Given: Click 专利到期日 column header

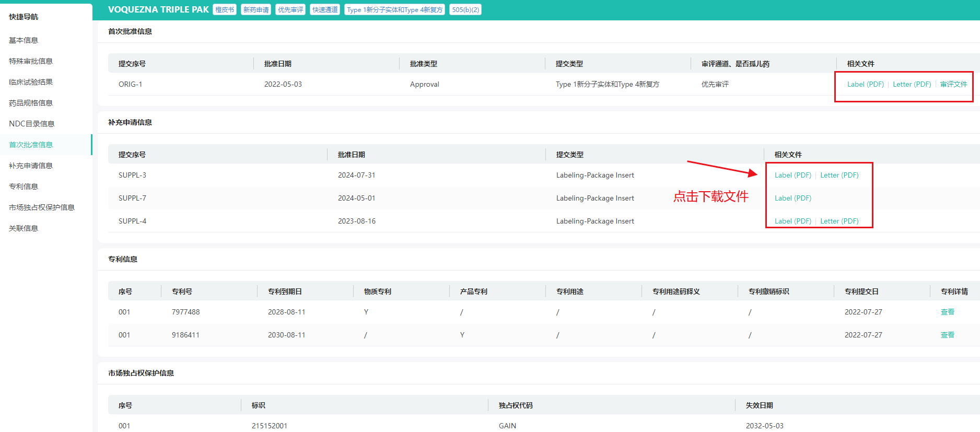Looking at the screenshot, I should click(285, 291).
